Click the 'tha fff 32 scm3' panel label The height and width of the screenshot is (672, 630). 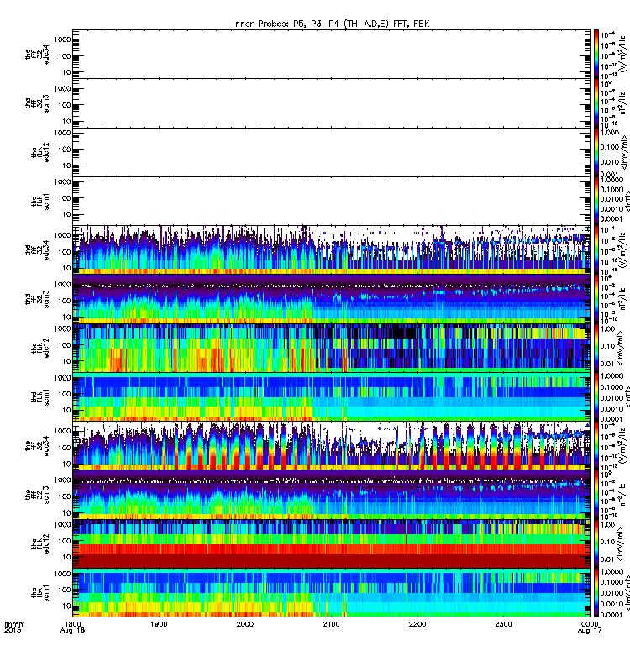(x=37, y=103)
